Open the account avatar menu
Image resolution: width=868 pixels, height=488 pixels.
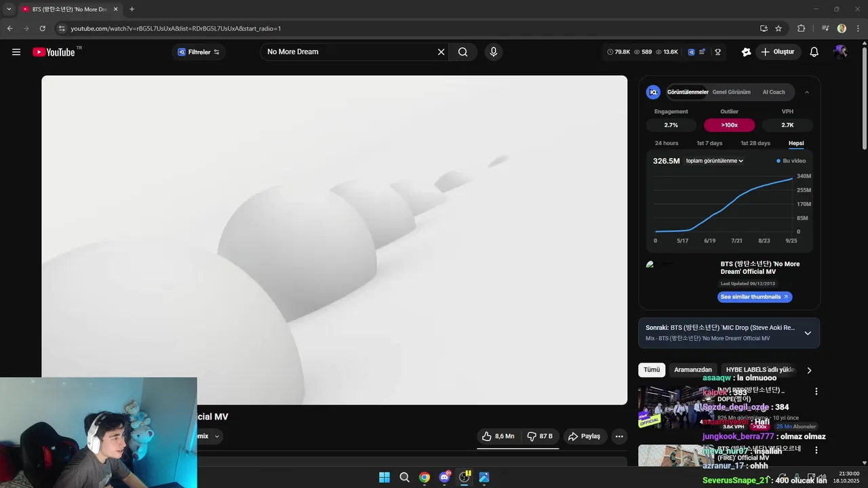[840, 52]
